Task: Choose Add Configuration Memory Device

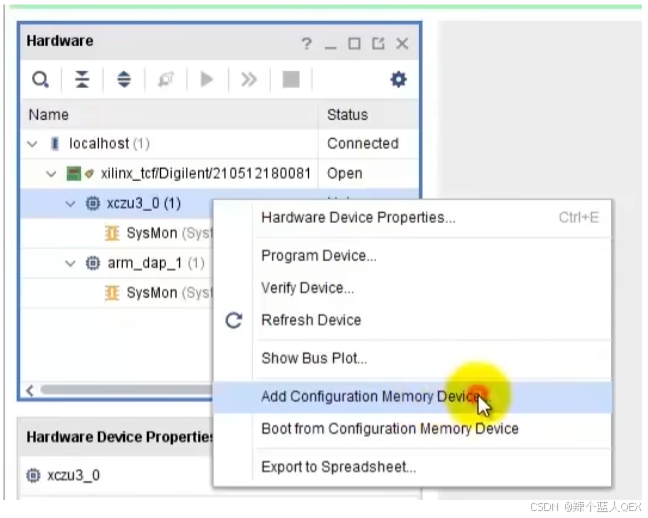Action: tap(412, 396)
